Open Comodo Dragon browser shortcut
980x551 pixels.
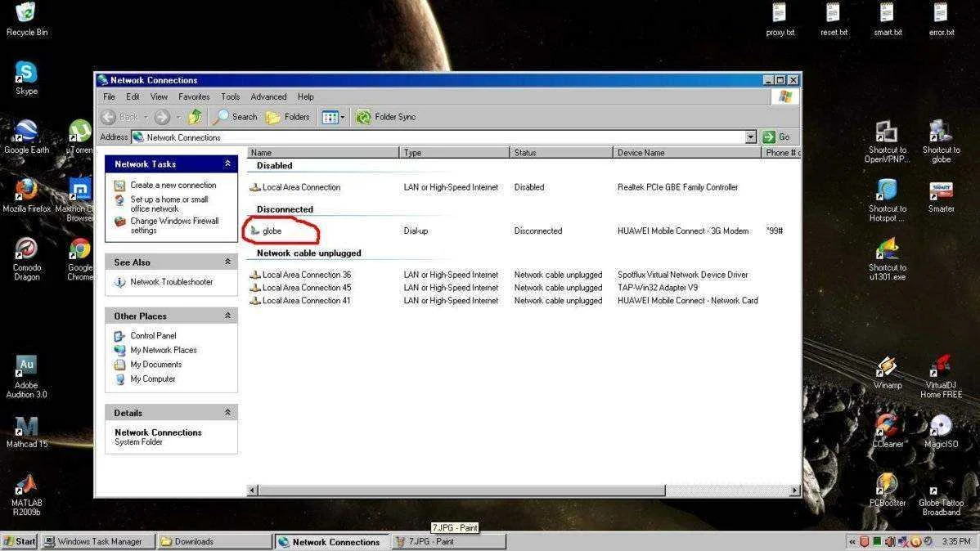click(26, 258)
